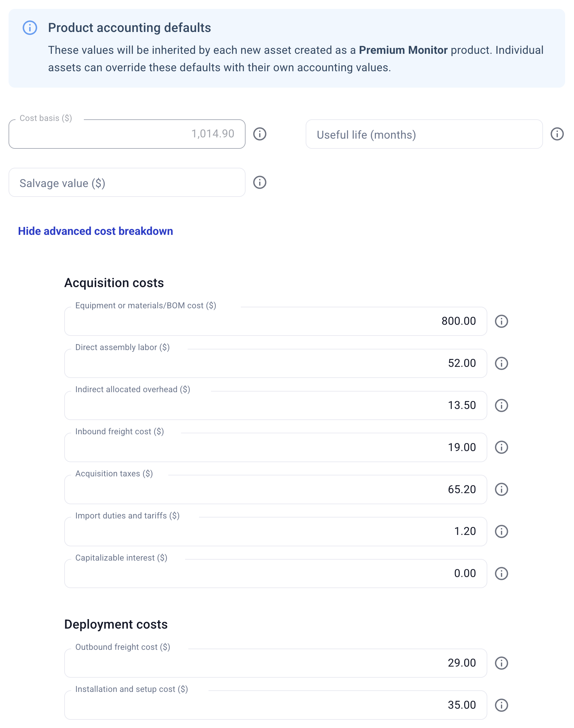Focus the Outbound freight cost field

point(275,663)
